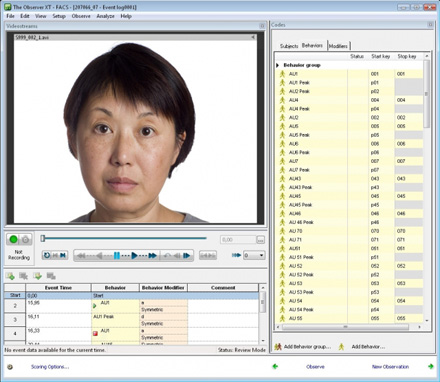Click the green record button
440x382 pixels.
13,239
